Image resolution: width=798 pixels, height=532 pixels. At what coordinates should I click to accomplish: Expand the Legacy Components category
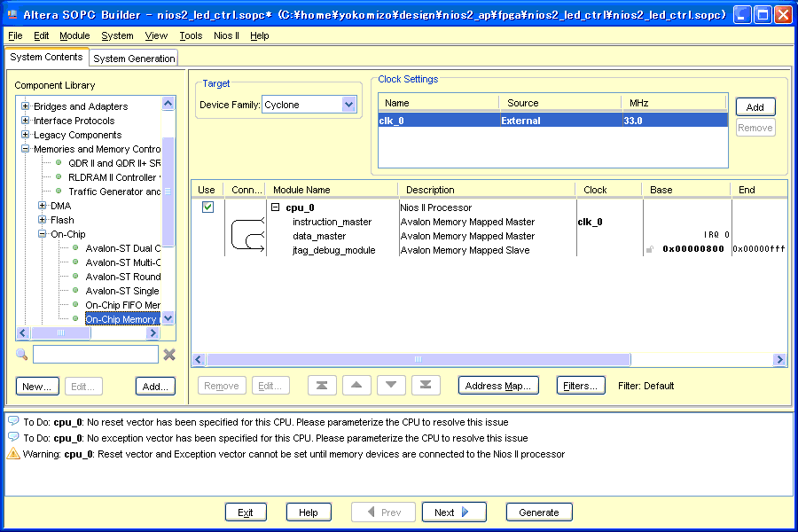(25, 135)
